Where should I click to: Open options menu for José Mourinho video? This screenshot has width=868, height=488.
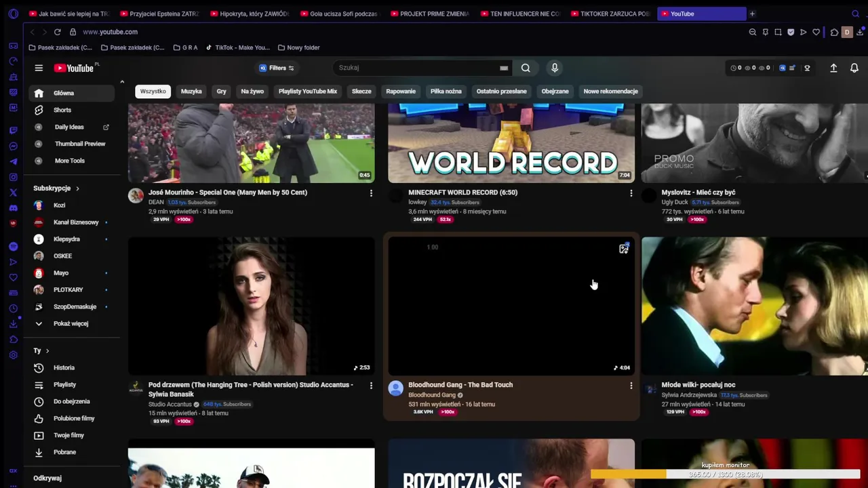click(x=371, y=193)
